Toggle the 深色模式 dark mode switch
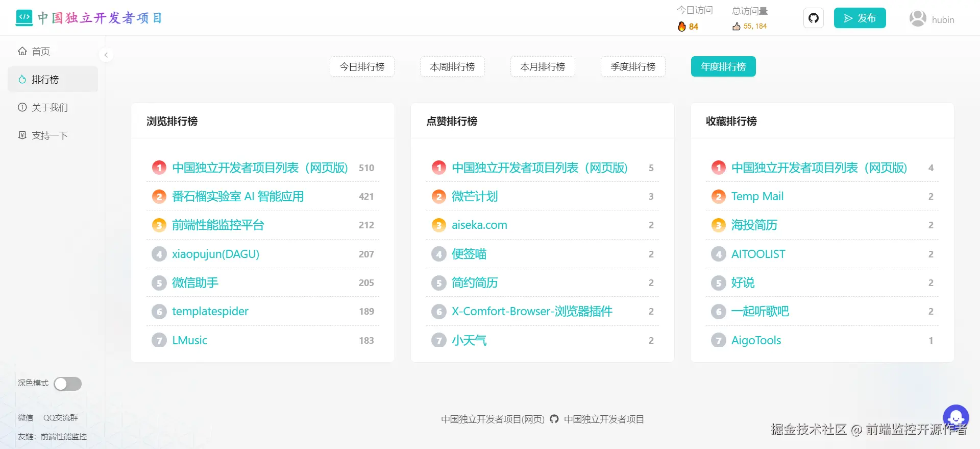The width and height of the screenshot is (980, 449). [x=68, y=384]
